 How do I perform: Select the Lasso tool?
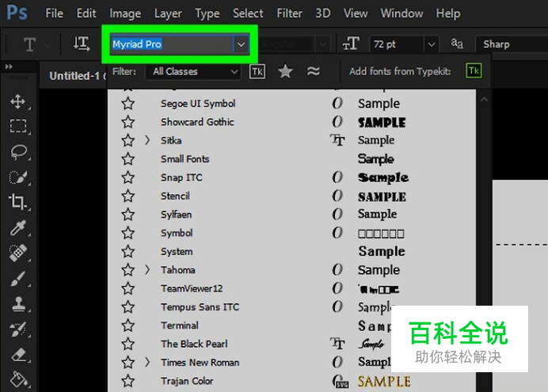pos(18,152)
